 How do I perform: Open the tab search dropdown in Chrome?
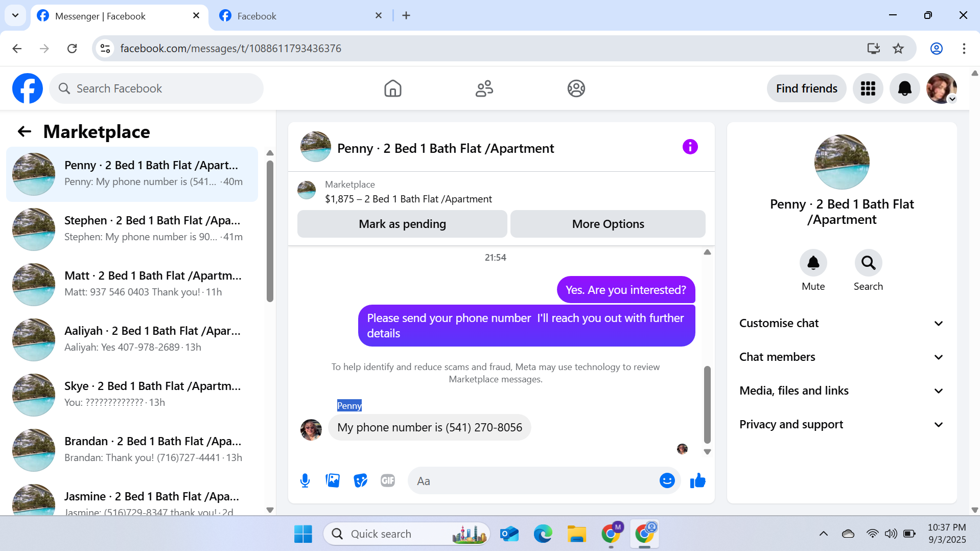point(15,15)
